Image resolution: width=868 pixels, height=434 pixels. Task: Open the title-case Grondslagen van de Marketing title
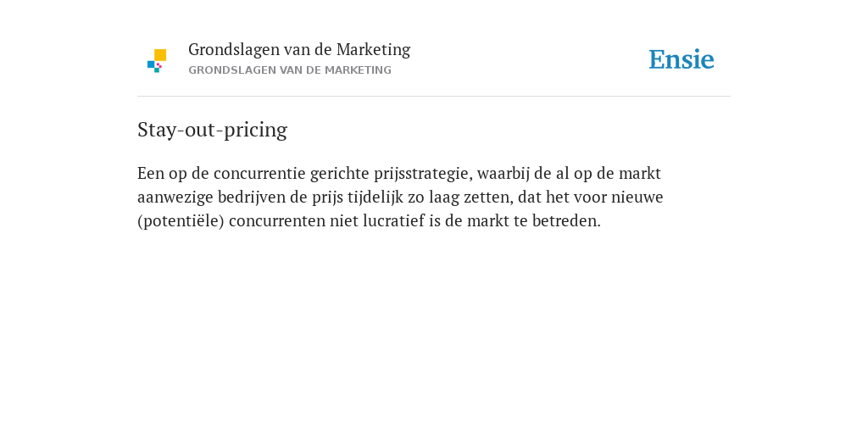pyautogui.click(x=299, y=50)
